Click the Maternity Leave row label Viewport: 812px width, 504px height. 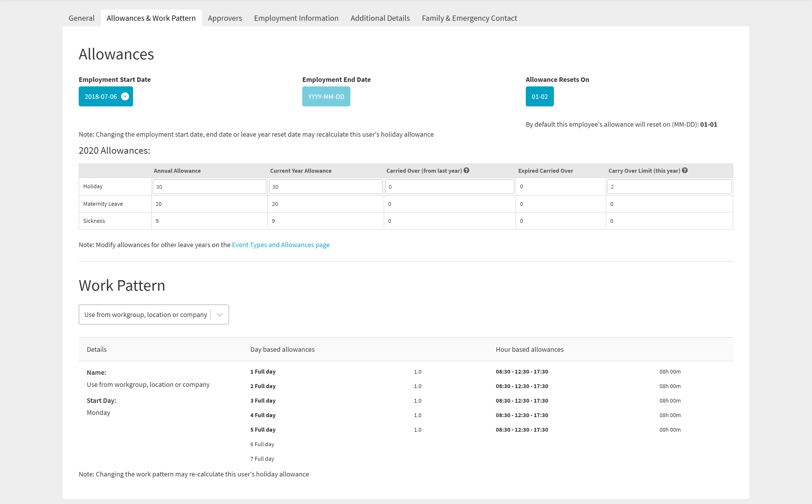coord(103,204)
